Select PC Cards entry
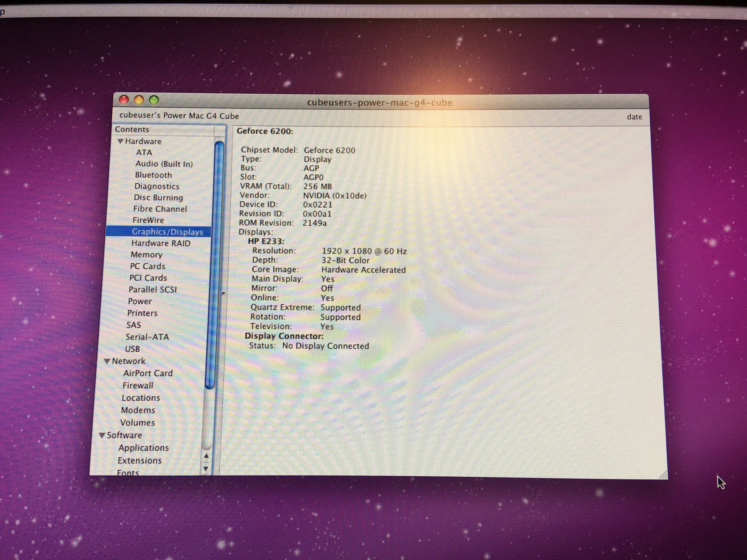 pyautogui.click(x=148, y=266)
